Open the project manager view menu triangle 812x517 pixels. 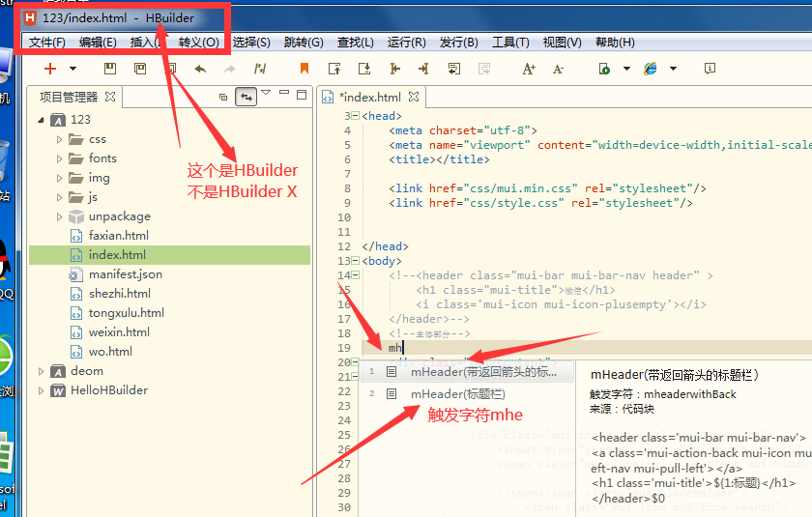(x=266, y=93)
